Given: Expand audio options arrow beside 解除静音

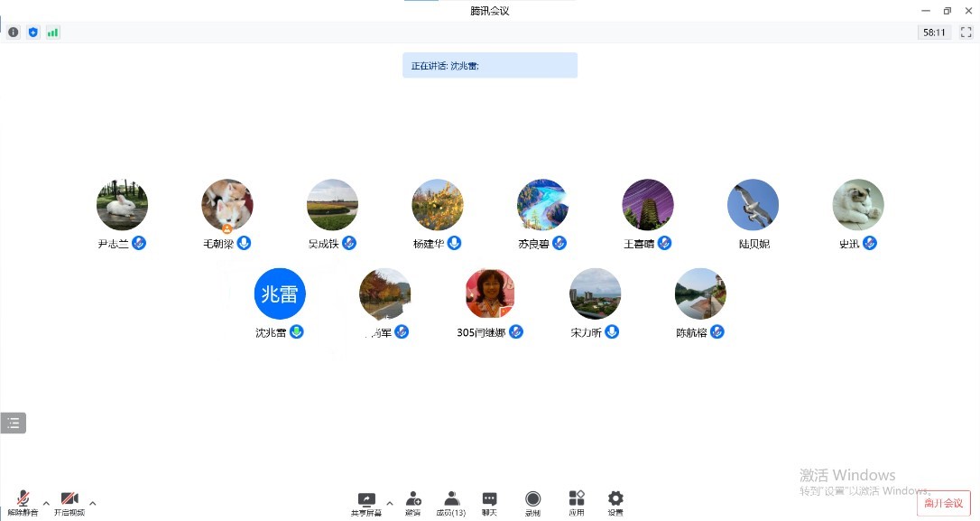Looking at the screenshot, I should [46, 503].
